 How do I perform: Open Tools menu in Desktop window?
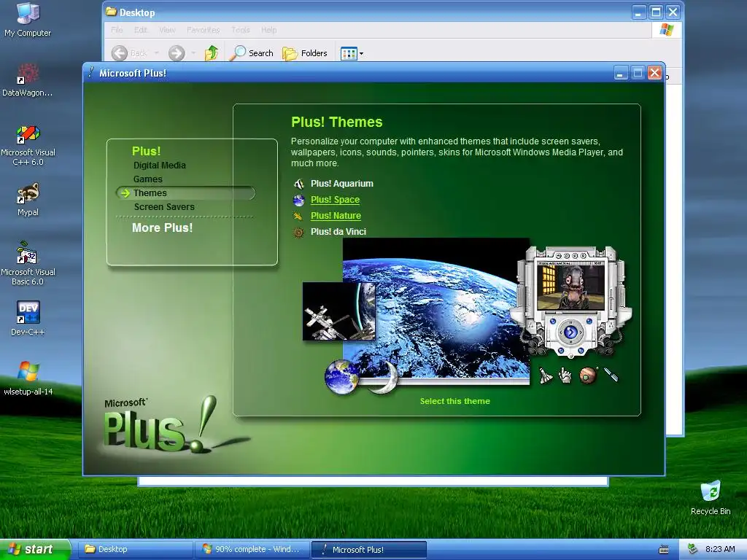click(x=241, y=30)
